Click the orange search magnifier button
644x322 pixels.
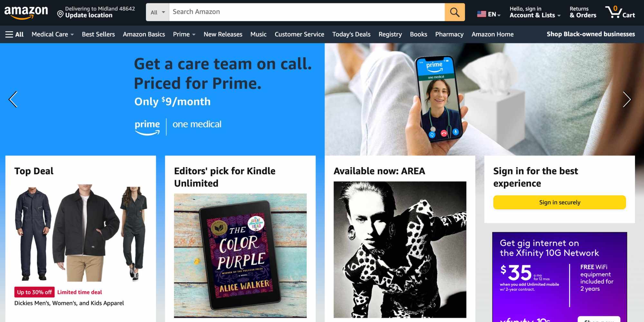(455, 12)
